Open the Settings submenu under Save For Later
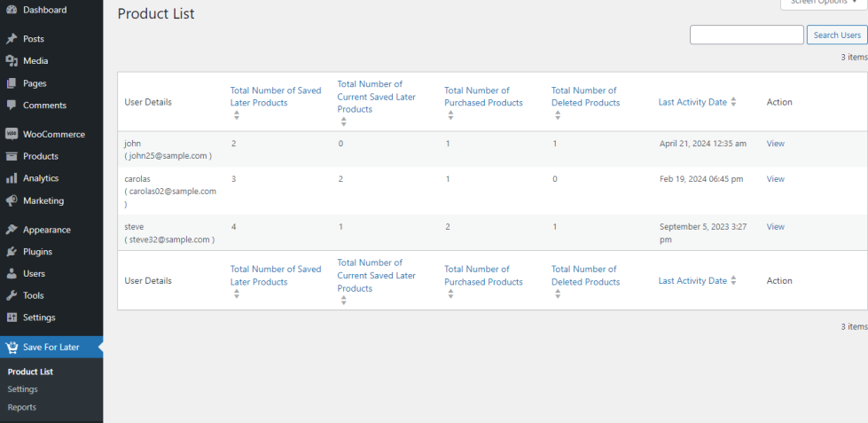Image resolution: width=868 pixels, height=423 pixels. (x=22, y=389)
